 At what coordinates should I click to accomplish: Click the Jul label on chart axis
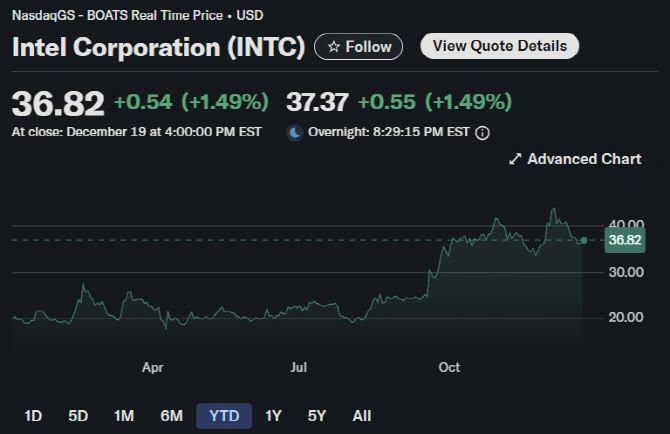(x=299, y=368)
